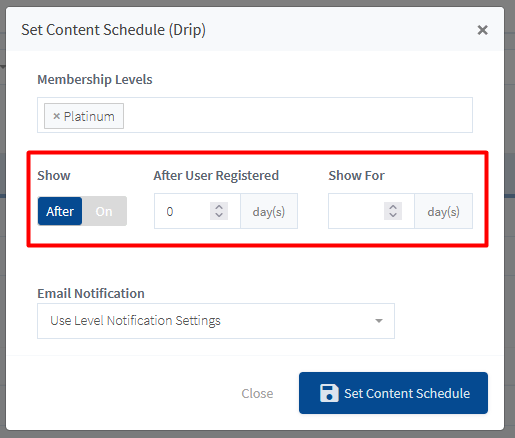Decrease After User Registered days value

click(x=219, y=215)
